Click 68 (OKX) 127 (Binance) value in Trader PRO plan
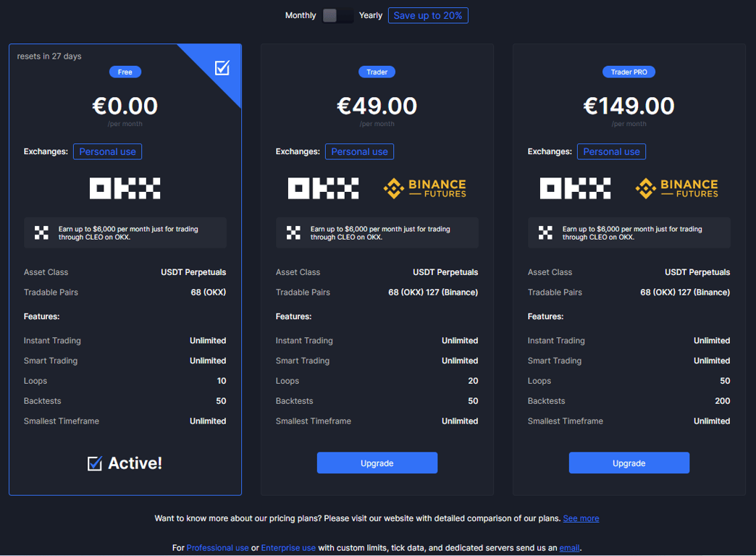Image resolution: width=756 pixels, height=556 pixels. point(685,292)
